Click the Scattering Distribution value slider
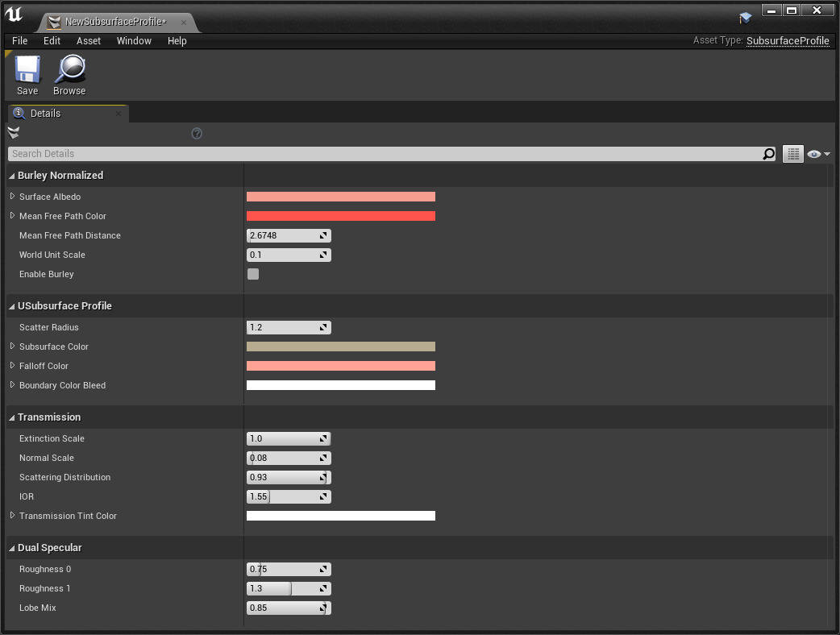Viewport: 840px width, 635px height. [289, 478]
